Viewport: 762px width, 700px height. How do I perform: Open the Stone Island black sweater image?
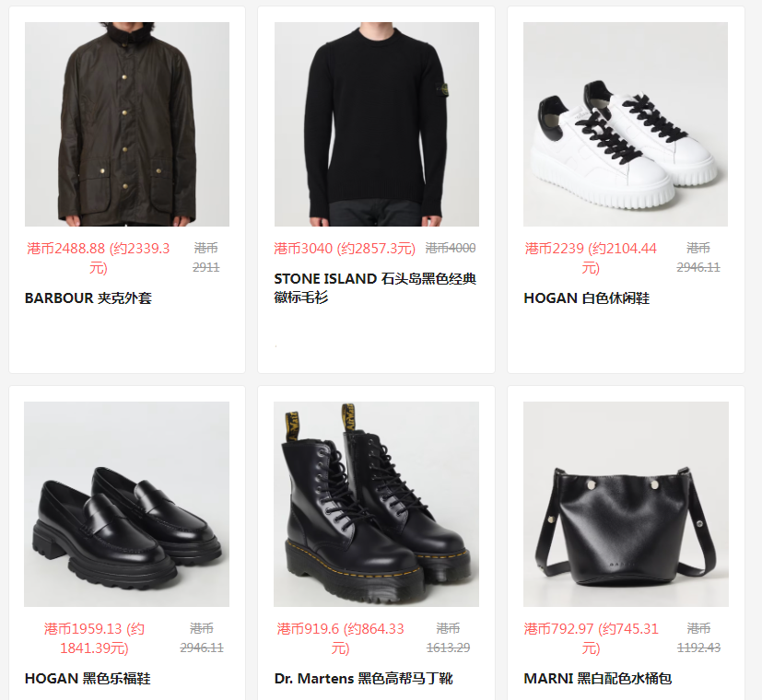point(377,123)
